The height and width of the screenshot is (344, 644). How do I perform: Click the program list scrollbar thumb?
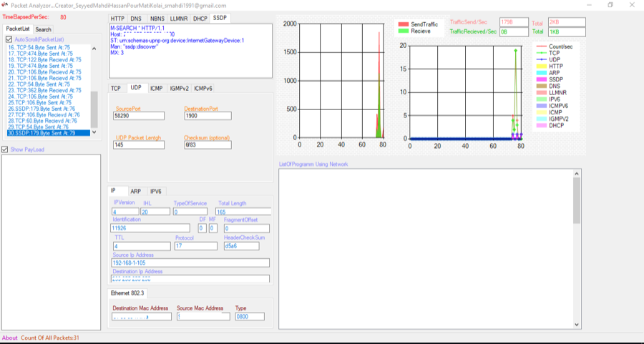(577, 200)
